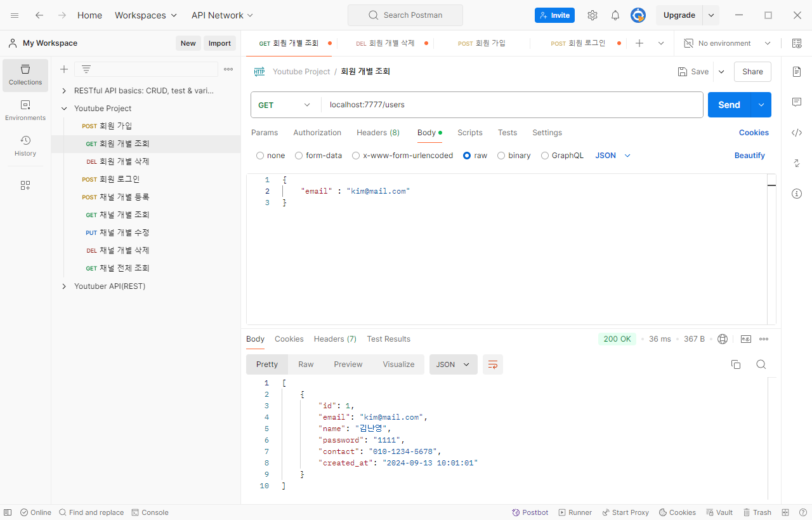Collapse the Youtube Project collection
Screen dimensions: 812x520
64,109
